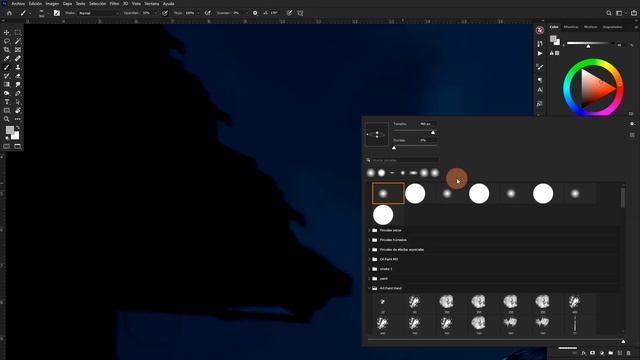
Task: Toggle airbrush build-up effects button
Action: (208, 13)
